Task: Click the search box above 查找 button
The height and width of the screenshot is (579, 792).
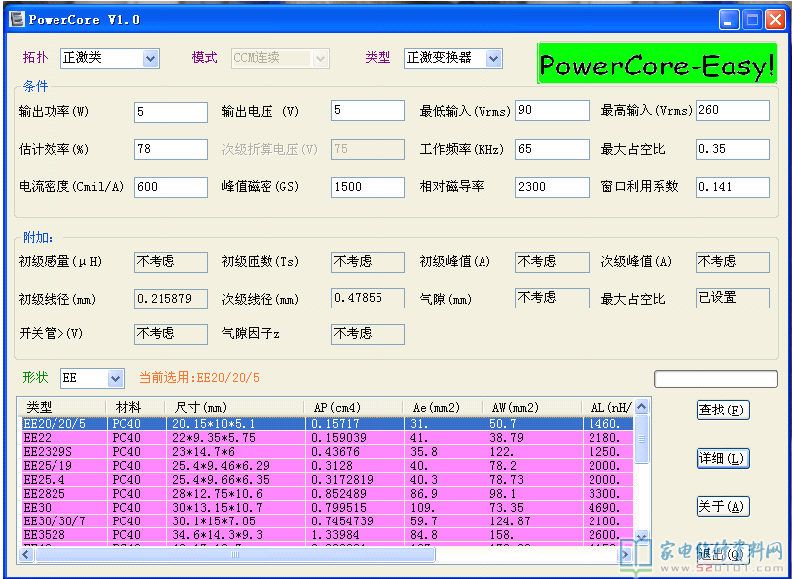Action: (x=716, y=379)
